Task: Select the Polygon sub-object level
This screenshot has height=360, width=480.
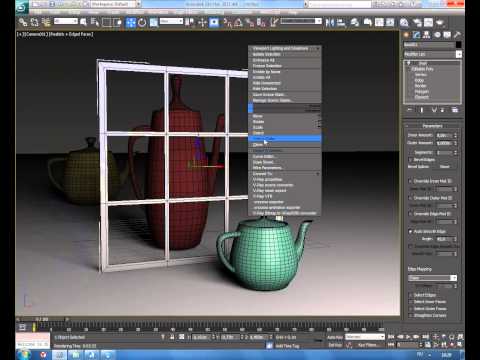Action: pos(422,91)
